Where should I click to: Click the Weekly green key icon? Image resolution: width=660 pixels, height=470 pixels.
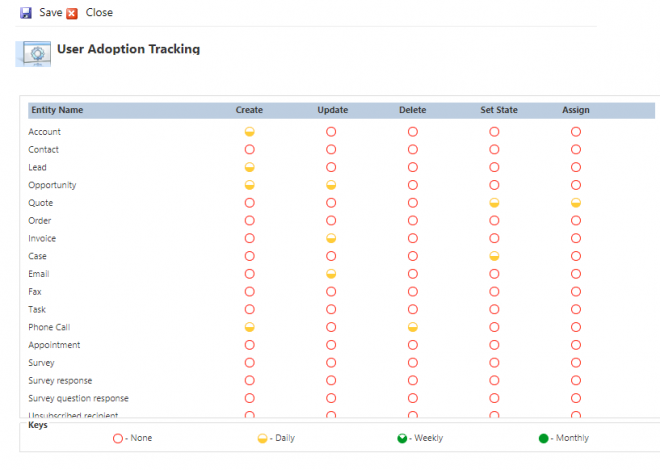401,438
